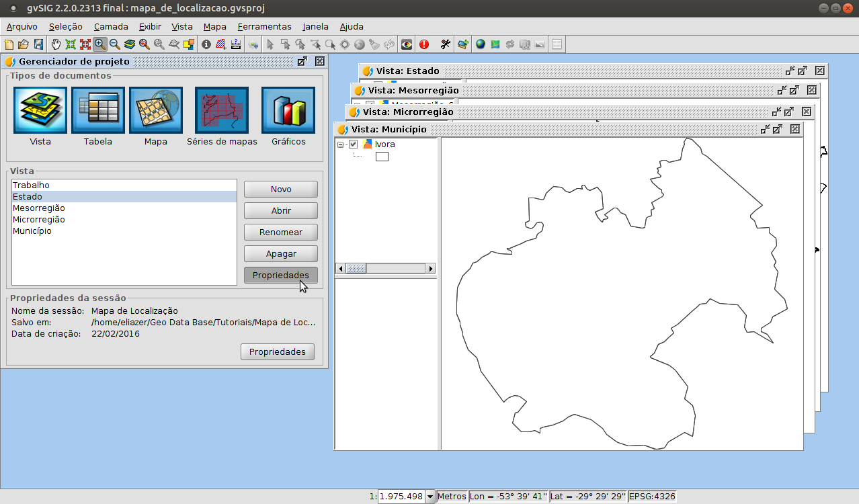Choose the Gráficos document type icon
This screenshot has width=859, height=504.
(x=288, y=110)
